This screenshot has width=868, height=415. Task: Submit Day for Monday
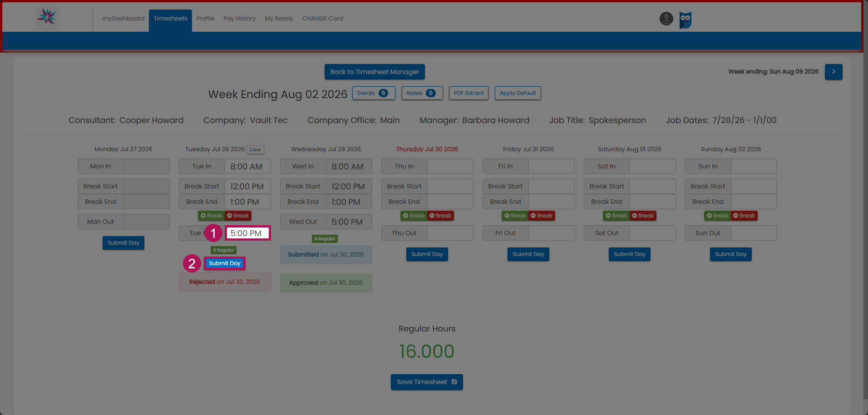point(123,243)
